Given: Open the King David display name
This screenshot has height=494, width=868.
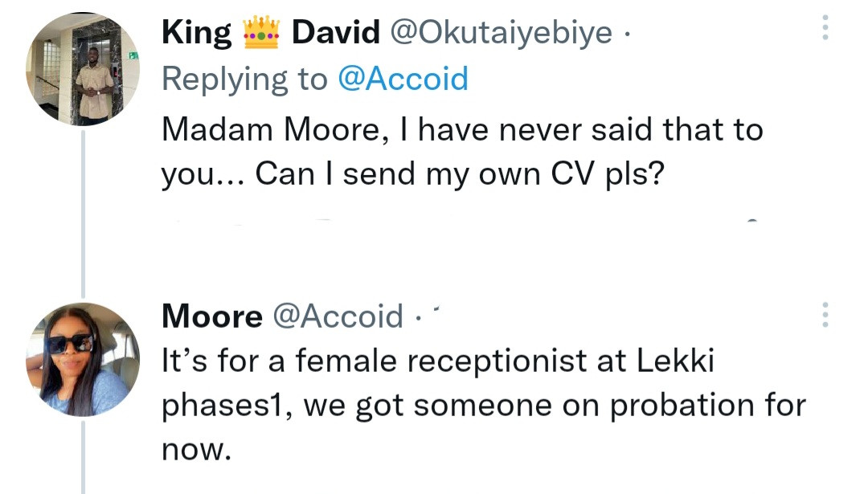Looking at the screenshot, I should [271, 33].
